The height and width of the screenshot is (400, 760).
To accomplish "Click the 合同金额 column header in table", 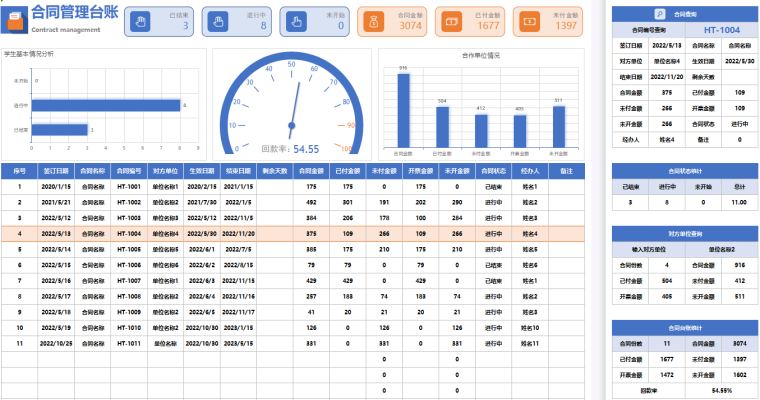I will (x=311, y=171).
